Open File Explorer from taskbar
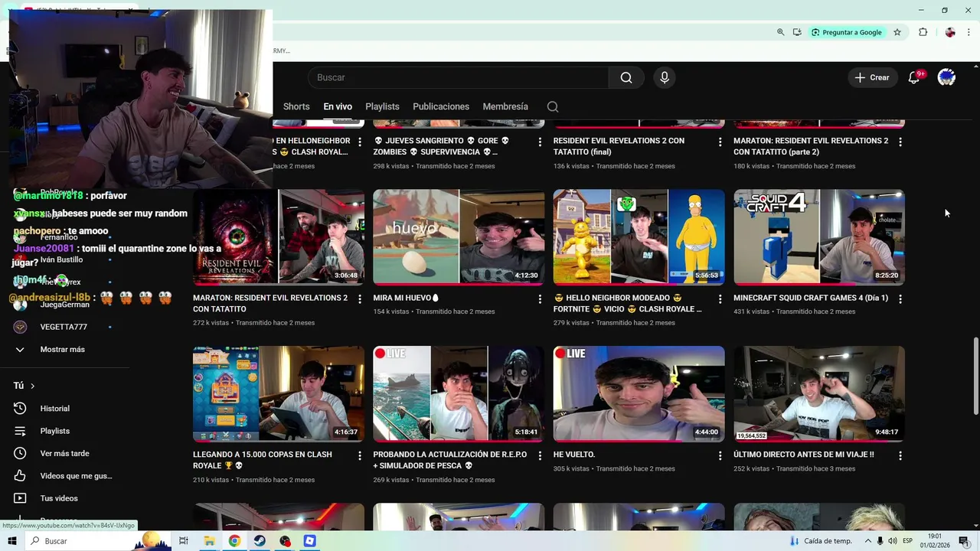Image resolution: width=980 pixels, height=551 pixels. point(209,541)
